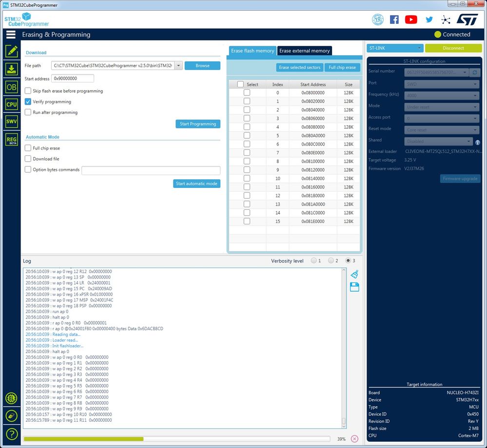The width and height of the screenshot is (487, 448).
Task: Toggle Skip flash erase before programming
Action: tap(28, 91)
